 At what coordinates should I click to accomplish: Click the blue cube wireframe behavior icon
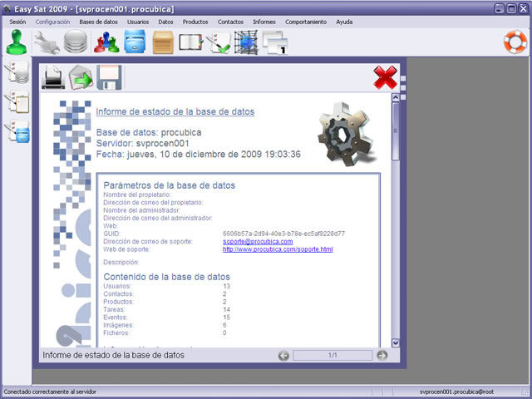[246, 42]
